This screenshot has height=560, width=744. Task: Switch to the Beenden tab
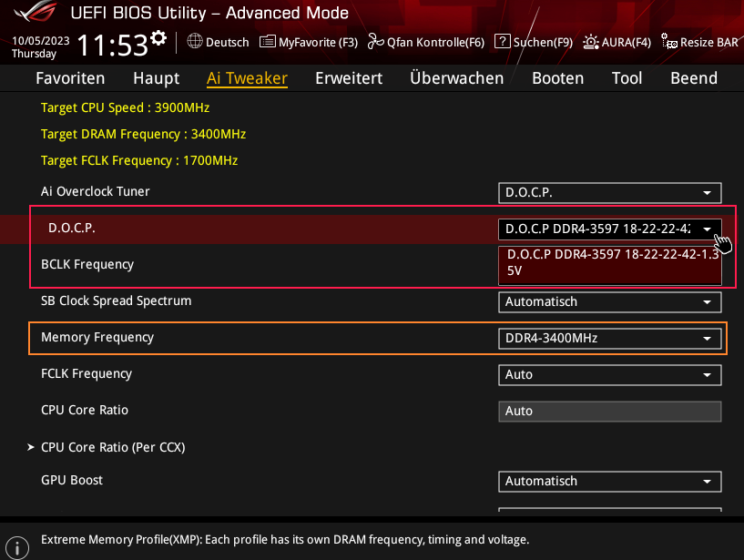point(694,77)
